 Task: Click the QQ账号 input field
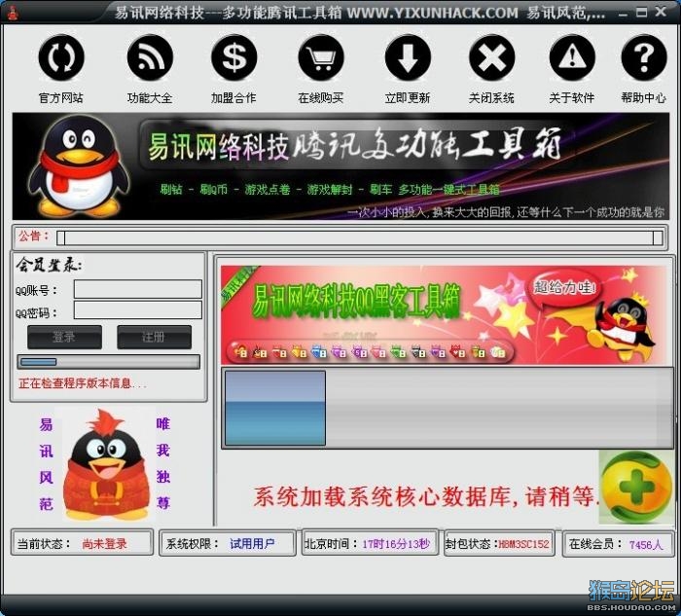(138, 289)
